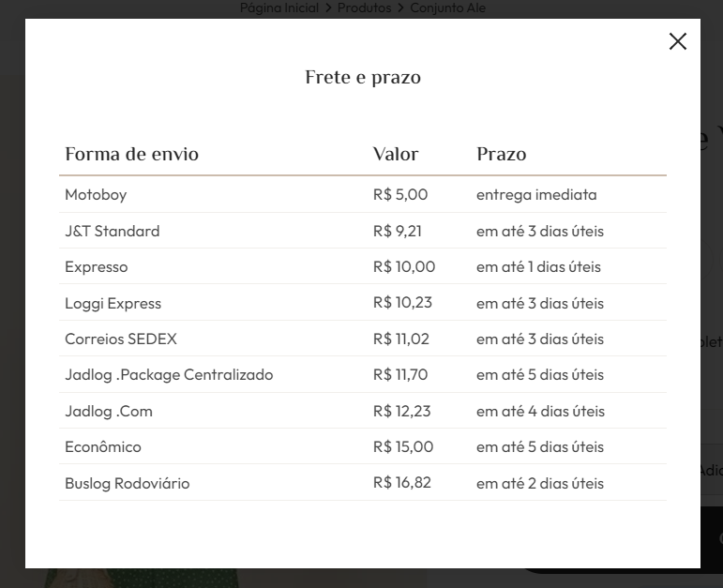Click the Valor column header
The image size is (723, 588).
[x=396, y=154]
